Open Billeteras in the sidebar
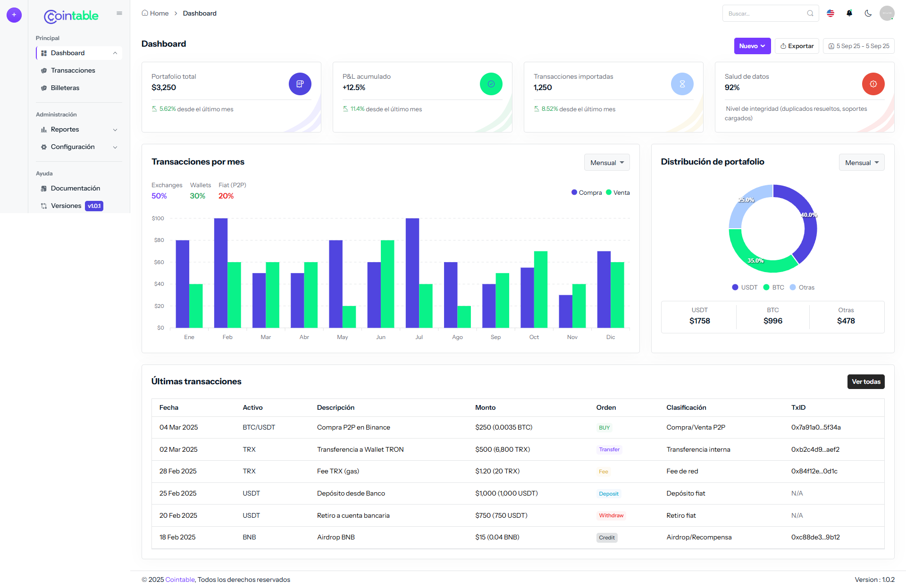 [65, 88]
